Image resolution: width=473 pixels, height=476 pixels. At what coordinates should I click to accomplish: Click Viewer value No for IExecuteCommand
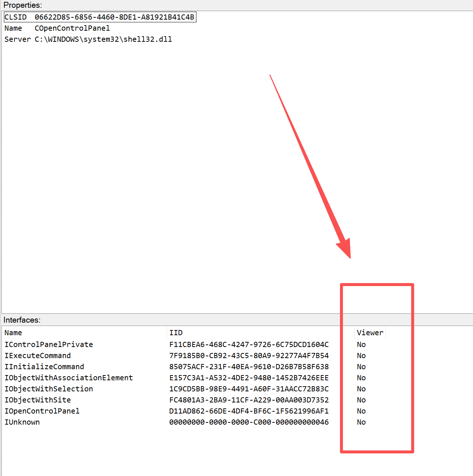(x=361, y=356)
